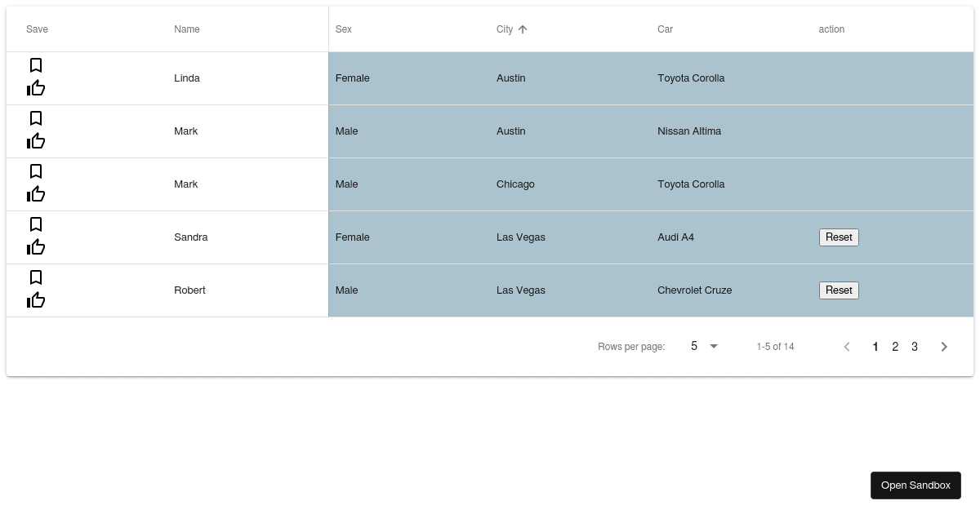
Task: Sort table by Car column header
Action: coord(665,29)
